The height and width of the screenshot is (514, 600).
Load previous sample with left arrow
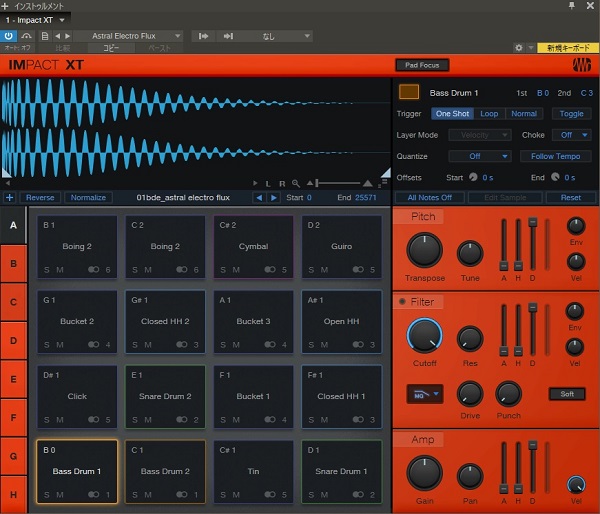259,197
